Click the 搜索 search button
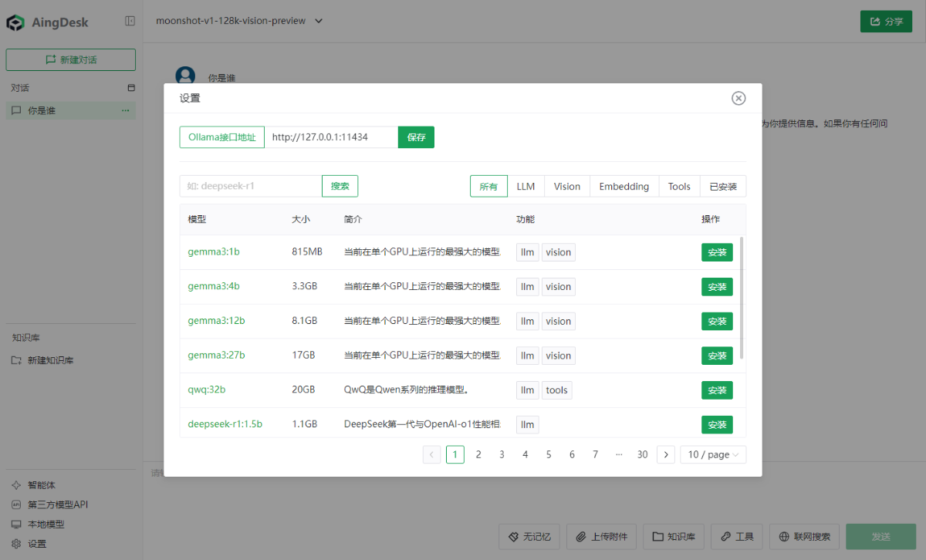This screenshot has width=926, height=560. [340, 186]
